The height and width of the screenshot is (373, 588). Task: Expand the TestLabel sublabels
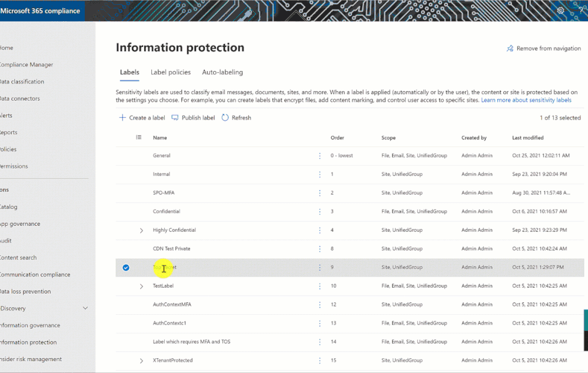[141, 287]
